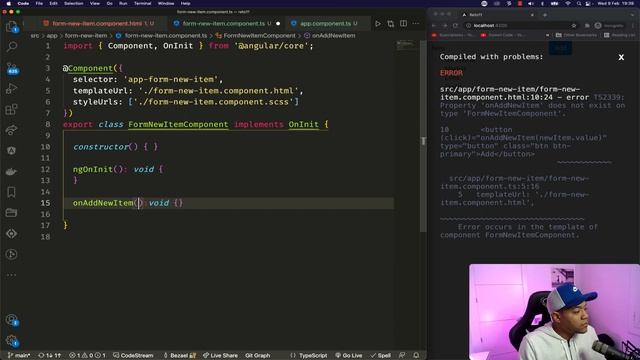This screenshot has width=640, height=360.
Task: Click the editor minimap
Action: click(x=406, y=45)
